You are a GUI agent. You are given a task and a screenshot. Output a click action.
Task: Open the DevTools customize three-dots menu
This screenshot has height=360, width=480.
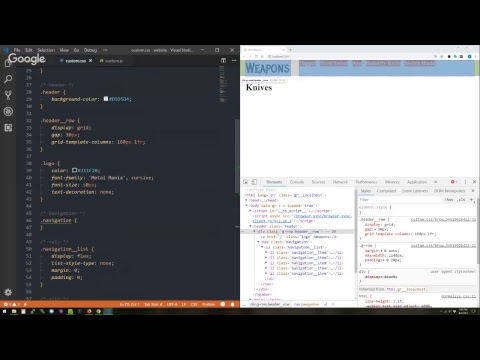(x=465, y=182)
